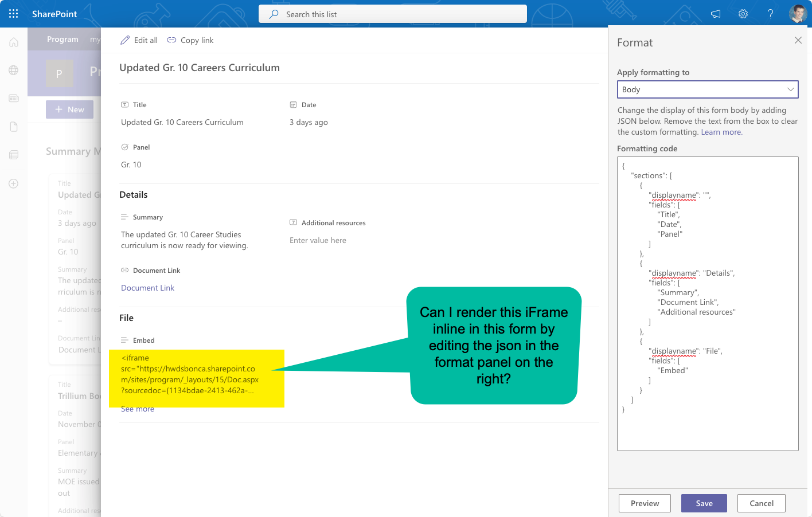Select the lists icon in the left sidebar

pyautogui.click(x=13, y=154)
